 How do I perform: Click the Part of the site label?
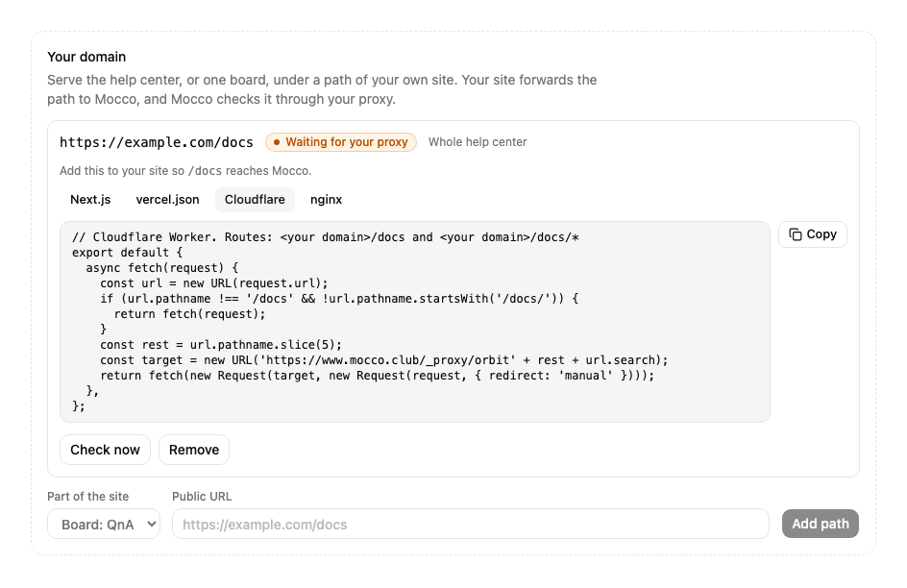[x=88, y=497]
